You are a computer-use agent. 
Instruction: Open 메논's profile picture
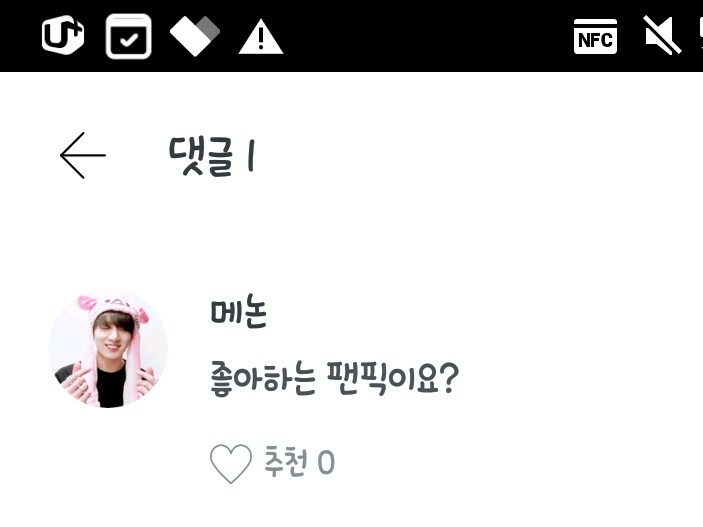(108, 348)
